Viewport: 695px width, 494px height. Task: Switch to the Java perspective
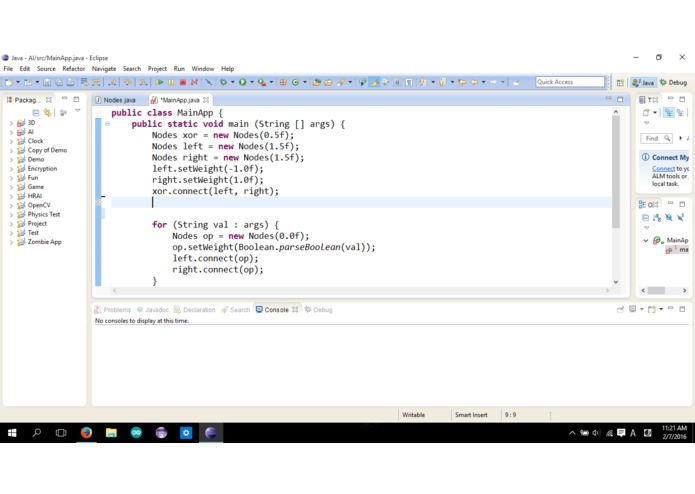[643, 82]
